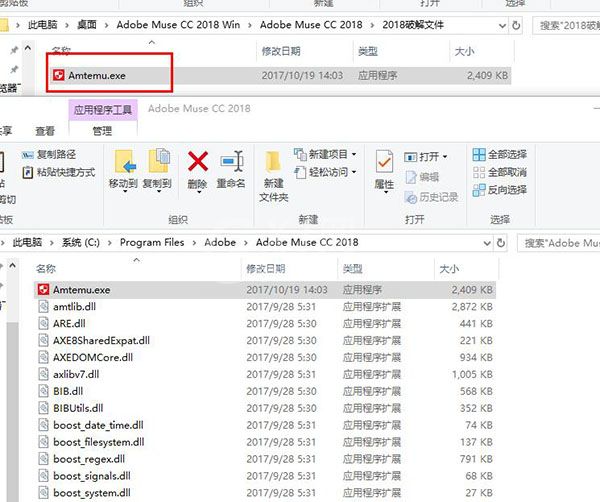Click 2018破解文件 breadcrumb segment

click(413, 25)
